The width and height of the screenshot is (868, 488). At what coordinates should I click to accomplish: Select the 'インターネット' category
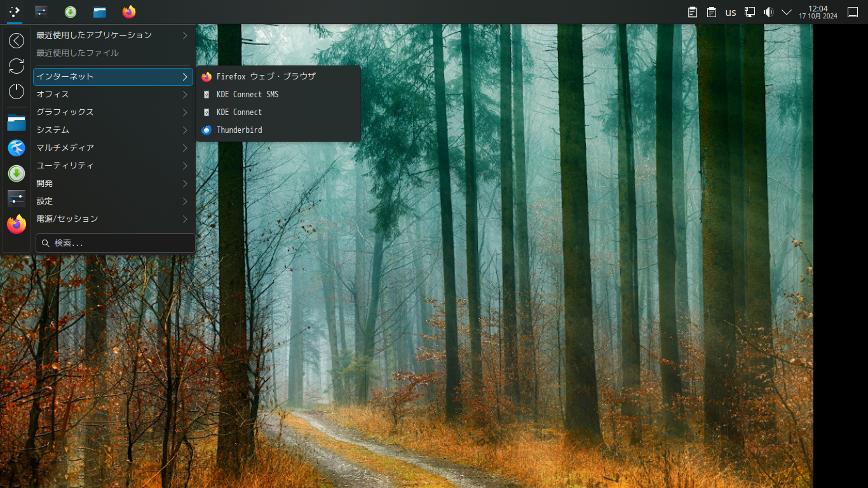(113, 76)
